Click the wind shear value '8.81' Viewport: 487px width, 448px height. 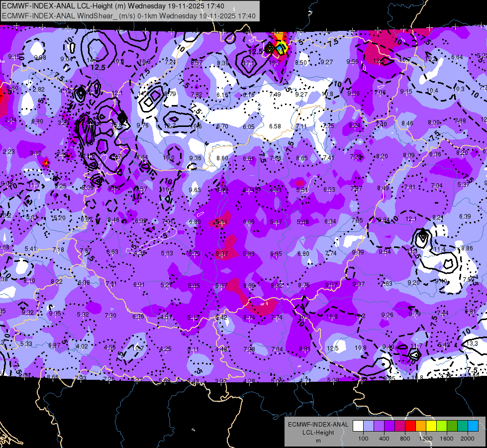[x=304, y=349]
